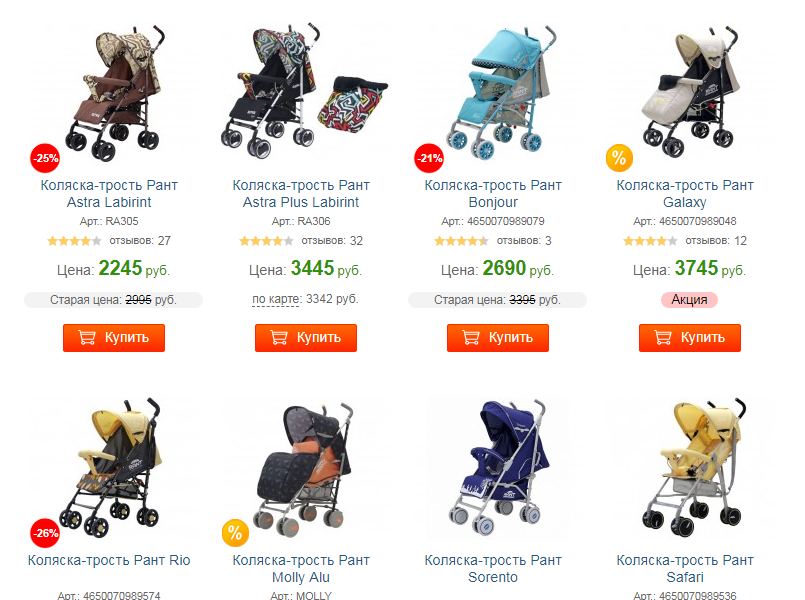This screenshot has width=805, height=600.
Task: Open the Коляска-трость Рант Galaxy product link
Action: tap(685, 193)
